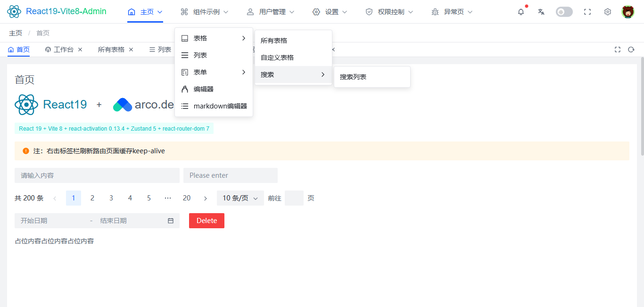This screenshot has width=644, height=307.
Task: Open the language switch icon
Action: (541, 12)
